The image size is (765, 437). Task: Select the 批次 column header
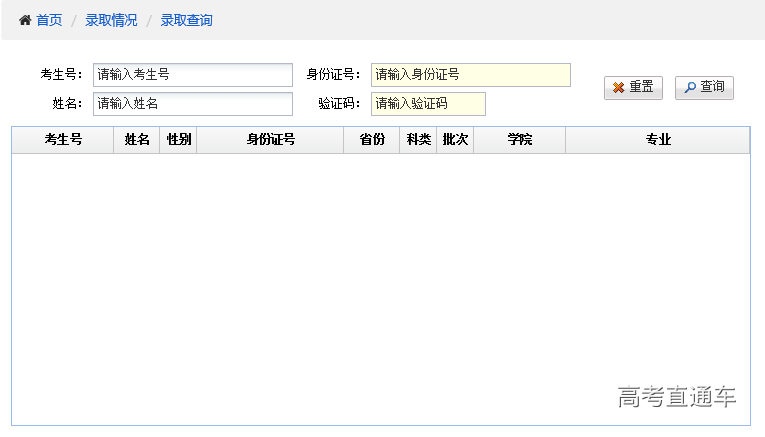[455, 140]
